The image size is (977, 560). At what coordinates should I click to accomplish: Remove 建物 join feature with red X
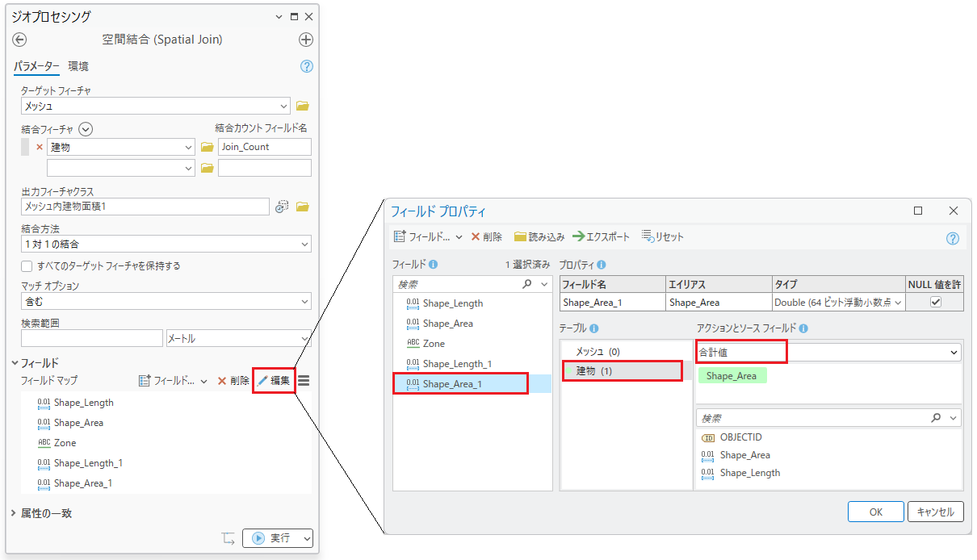39,147
